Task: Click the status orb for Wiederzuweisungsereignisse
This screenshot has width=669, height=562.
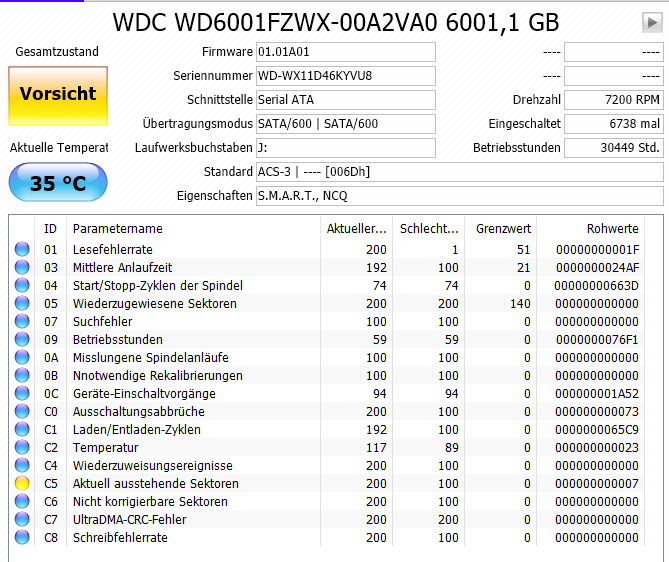Action: tap(22, 465)
